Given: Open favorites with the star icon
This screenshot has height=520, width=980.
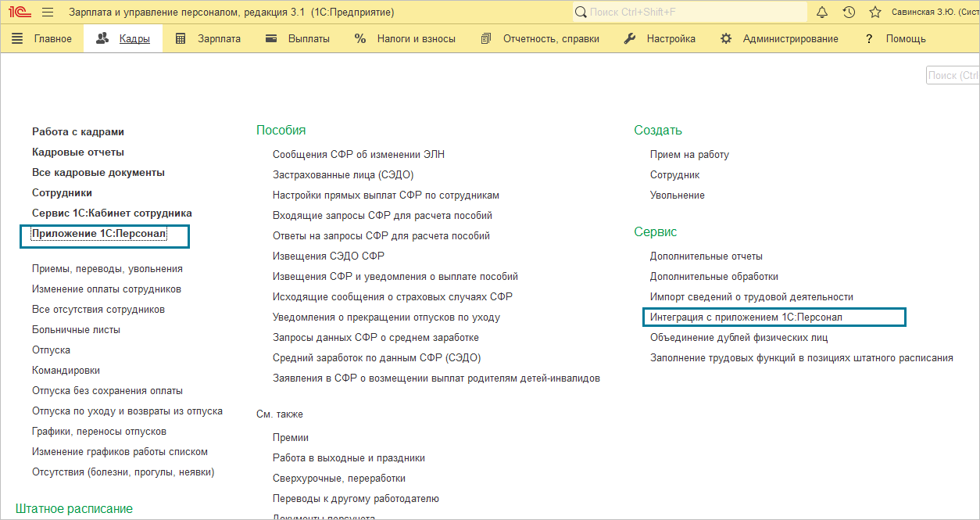Looking at the screenshot, I should click(875, 13).
